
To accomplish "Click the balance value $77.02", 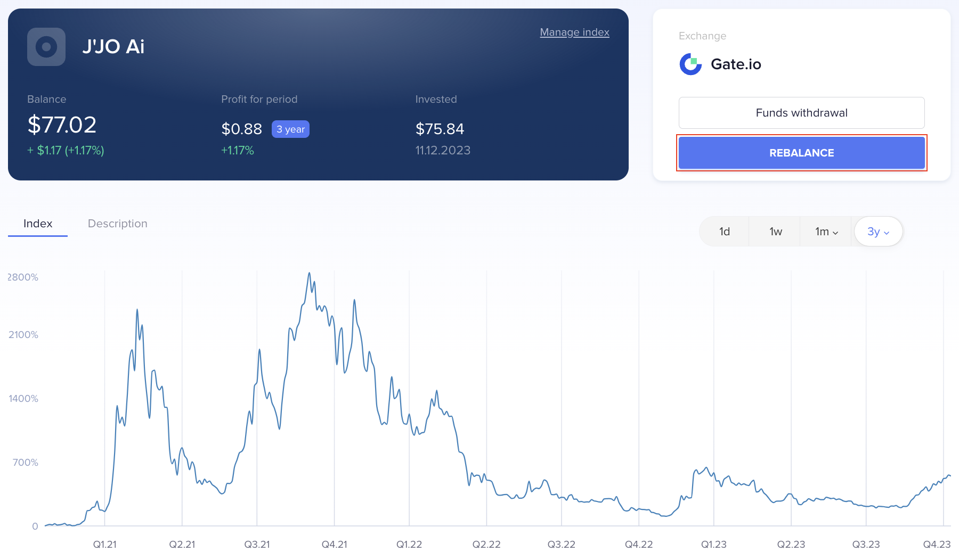I will point(62,125).
